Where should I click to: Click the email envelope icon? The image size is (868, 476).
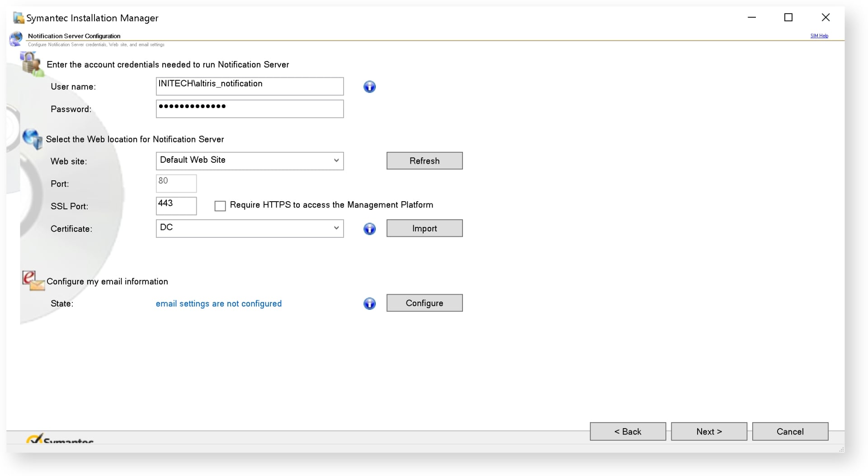[x=33, y=280]
